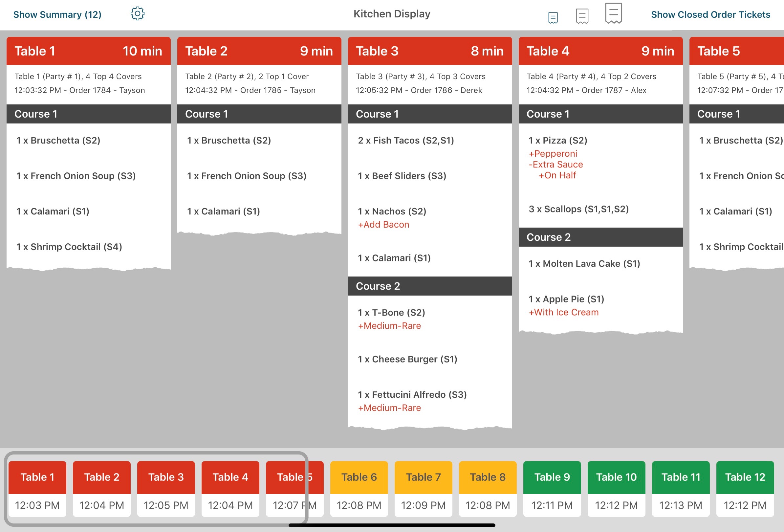
Task: Tap the Course 2 header on Table 4 ticket
Action: [600, 237]
